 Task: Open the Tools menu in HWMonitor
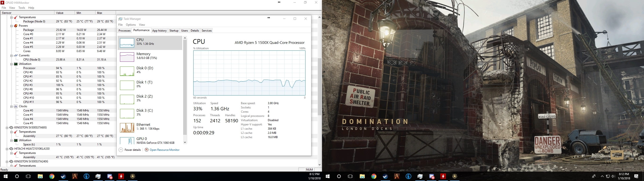(x=22, y=8)
